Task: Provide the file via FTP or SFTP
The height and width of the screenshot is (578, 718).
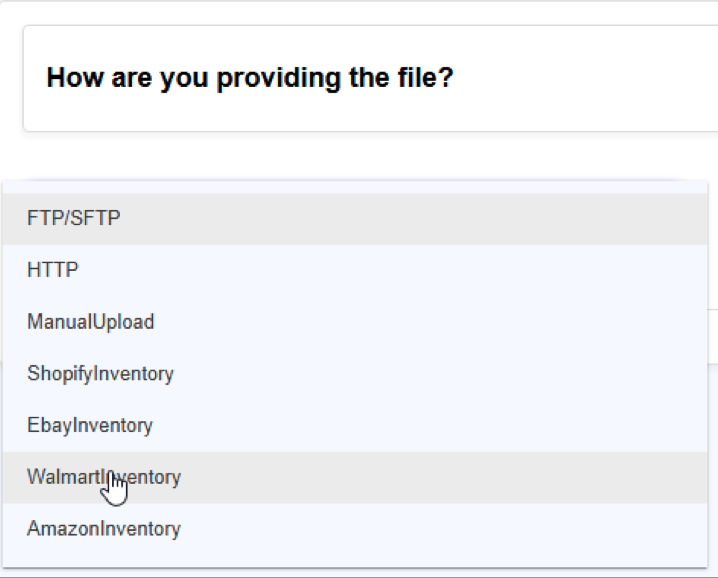Action: [355, 218]
